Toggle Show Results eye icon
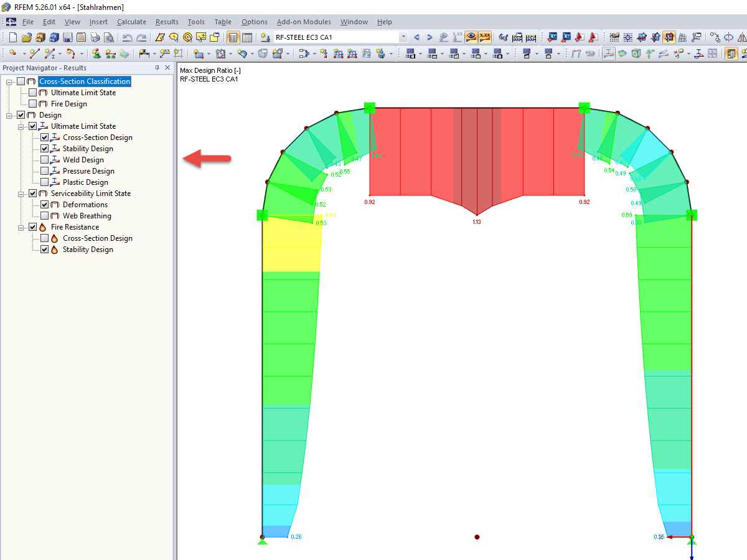The height and width of the screenshot is (560, 747). [471, 37]
